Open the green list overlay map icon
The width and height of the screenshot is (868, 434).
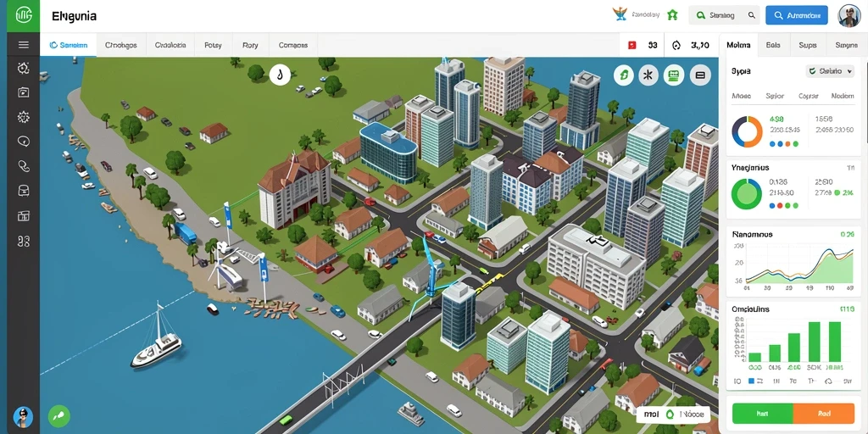pos(673,75)
